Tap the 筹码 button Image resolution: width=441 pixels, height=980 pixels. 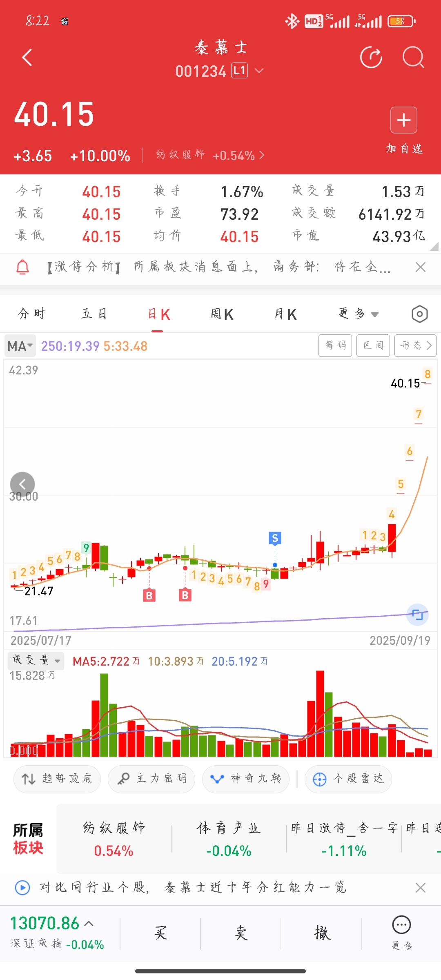pos(335,345)
